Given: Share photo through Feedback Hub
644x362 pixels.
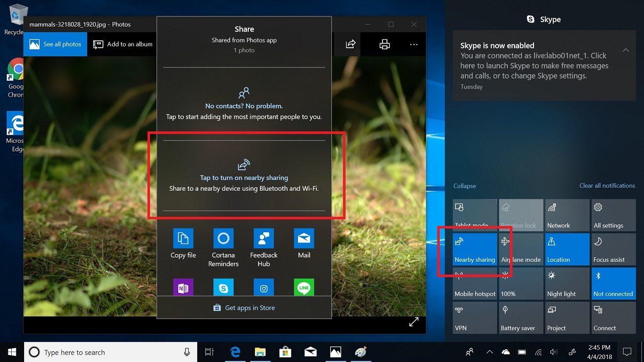Looking at the screenshot, I should point(264,248).
